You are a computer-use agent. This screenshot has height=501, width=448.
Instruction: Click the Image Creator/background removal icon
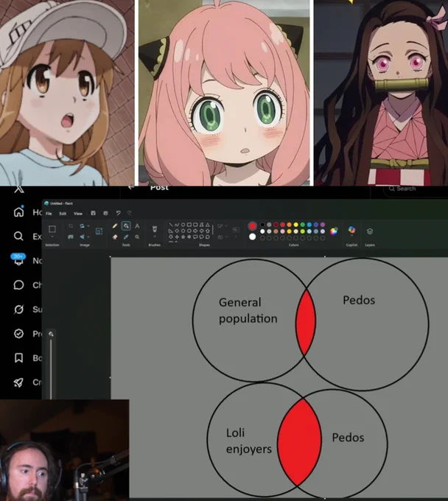click(99, 231)
